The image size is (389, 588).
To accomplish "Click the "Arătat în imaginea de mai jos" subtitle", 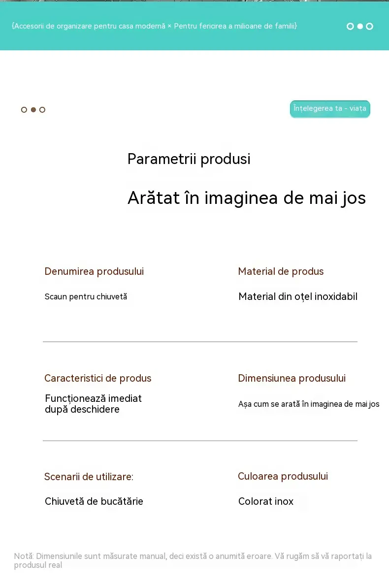I will click(247, 198).
